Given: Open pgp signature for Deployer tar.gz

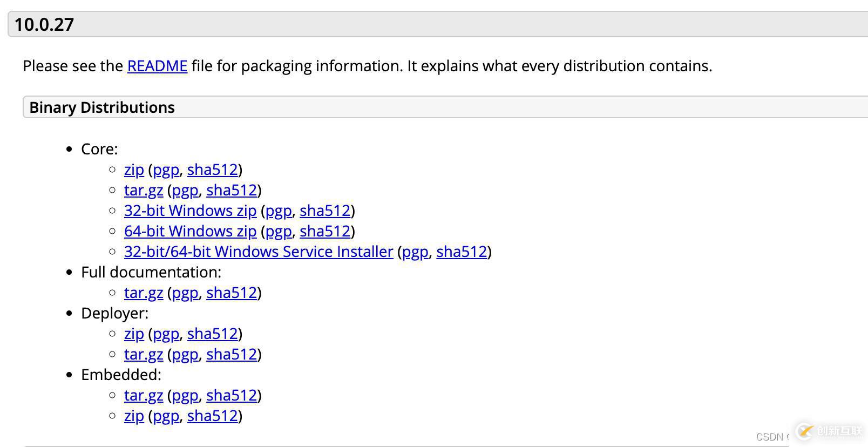Looking at the screenshot, I should [185, 354].
